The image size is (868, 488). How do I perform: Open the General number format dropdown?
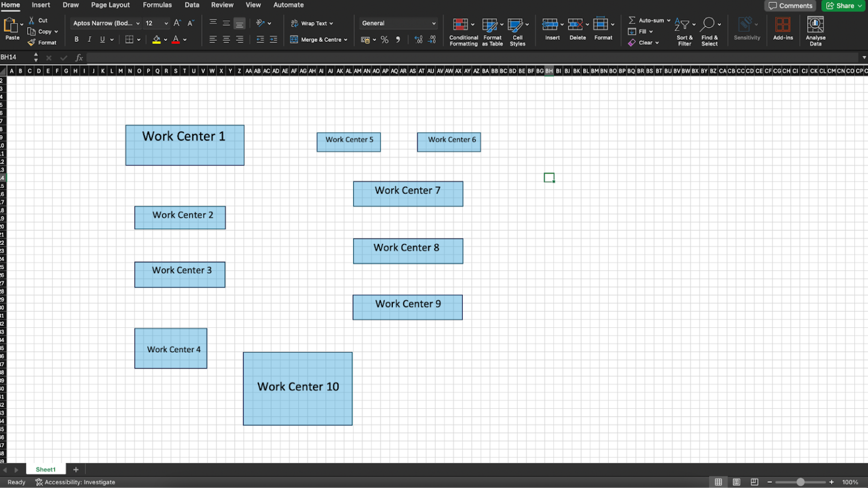point(398,23)
